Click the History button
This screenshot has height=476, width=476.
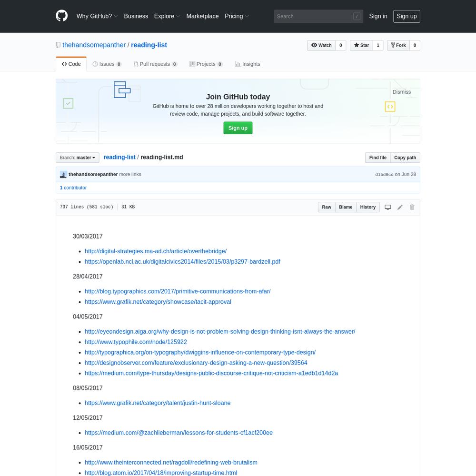367,207
